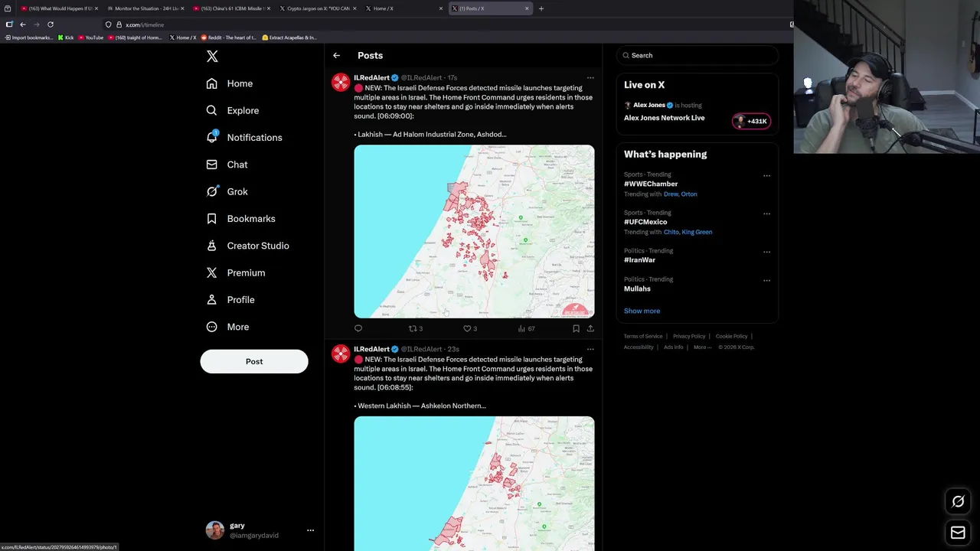Click repost icon on first post
Image resolution: width=980 pixels, height=551 pixels.
tap(415, 328)
